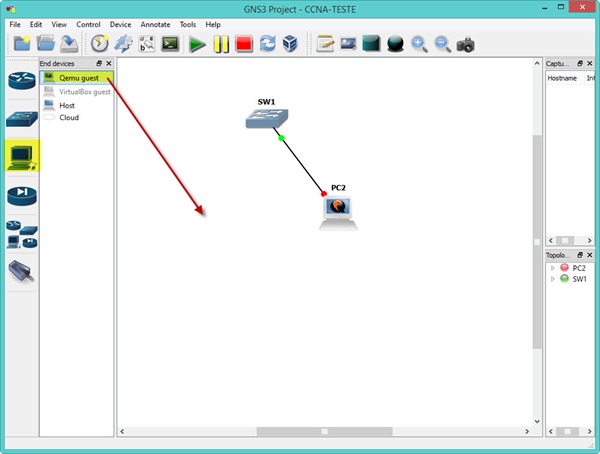
Task: Click the SW1 switch on canvas
Action: (x=267, y=118)
